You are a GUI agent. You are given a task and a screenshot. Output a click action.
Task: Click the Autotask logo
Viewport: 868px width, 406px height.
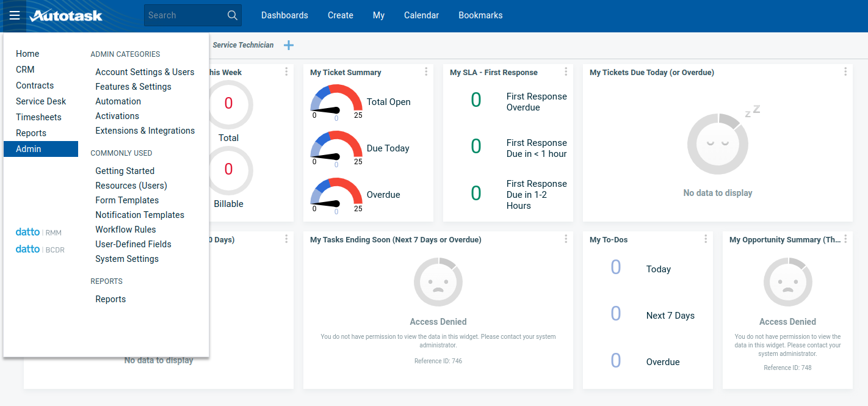coord(66,16)
